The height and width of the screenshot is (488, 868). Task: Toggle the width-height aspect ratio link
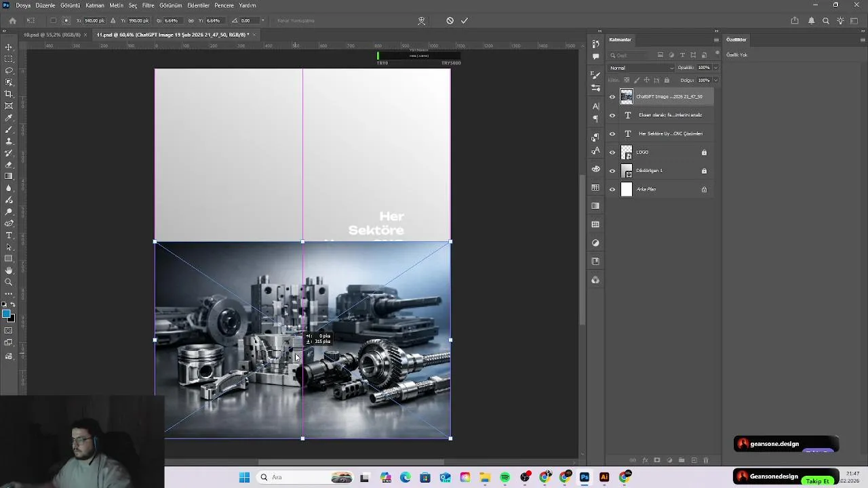tap(191, 20)
